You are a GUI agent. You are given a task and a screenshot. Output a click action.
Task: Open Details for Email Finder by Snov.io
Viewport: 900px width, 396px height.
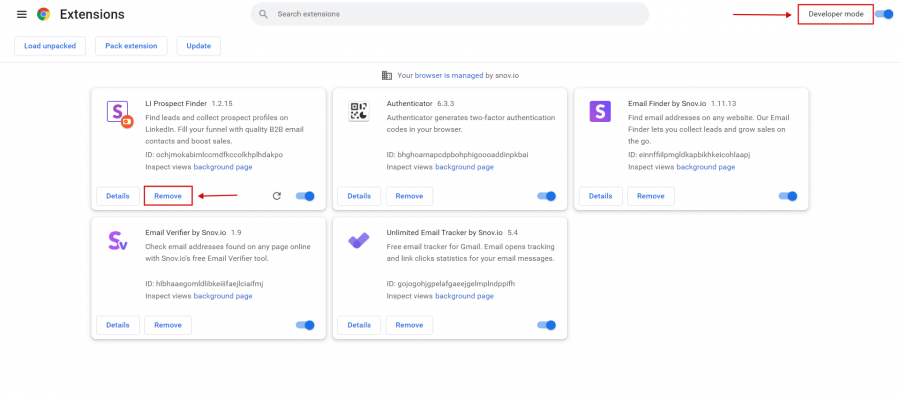pos(600,196)
